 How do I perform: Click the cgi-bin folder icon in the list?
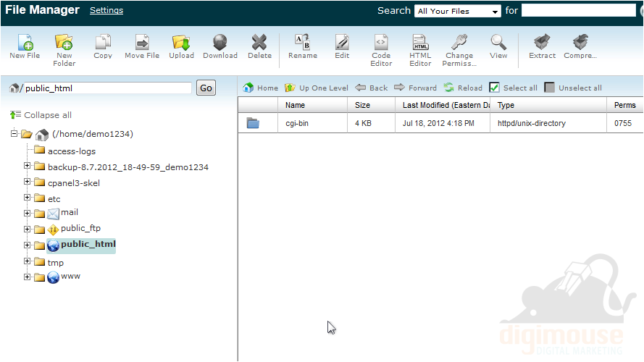253,123
